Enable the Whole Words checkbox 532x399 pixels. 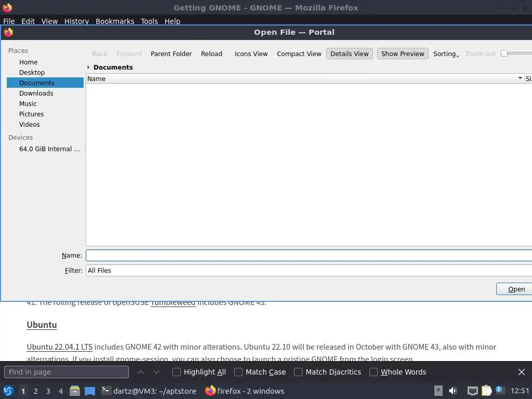click(x=374, y=372)
